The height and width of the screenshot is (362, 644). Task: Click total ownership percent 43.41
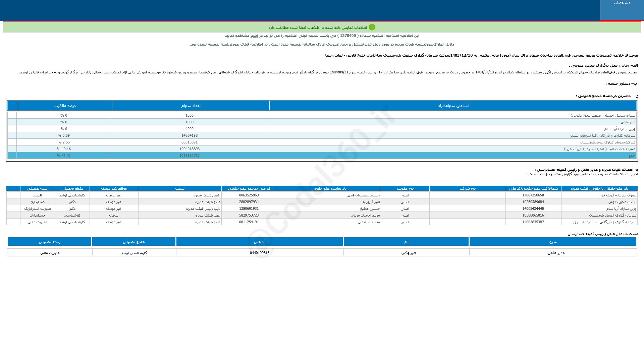[x=64, y=156]
